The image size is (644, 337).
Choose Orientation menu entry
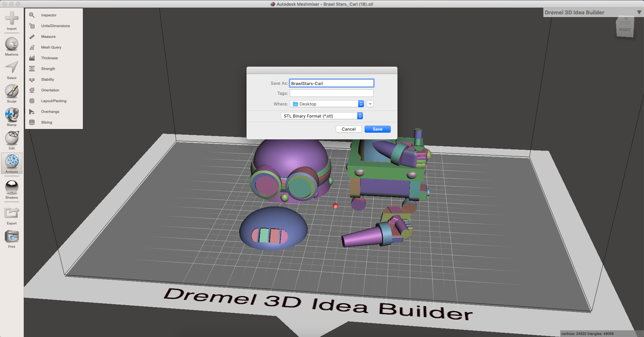[x=50, y=90]
